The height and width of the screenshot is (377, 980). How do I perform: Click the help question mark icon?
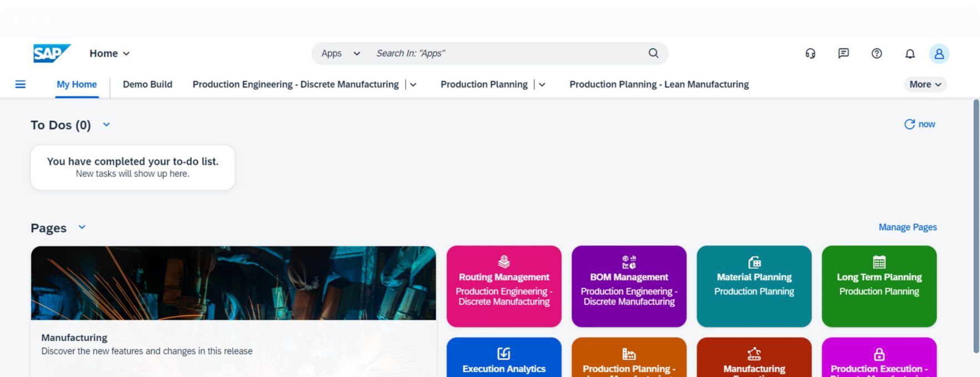coord(877,53)
